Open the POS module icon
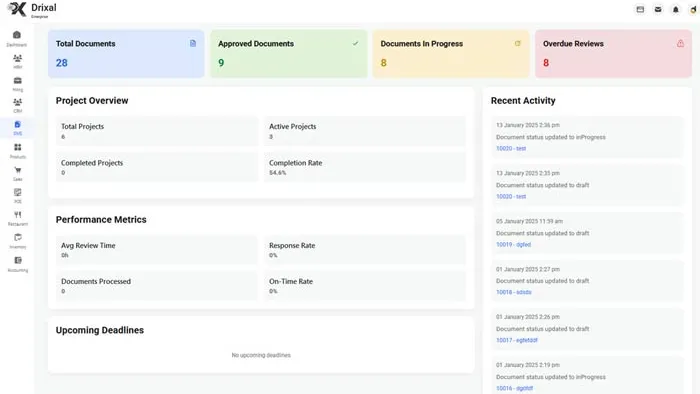The width and height of the screenshot is (700, 394). (17, 192)
